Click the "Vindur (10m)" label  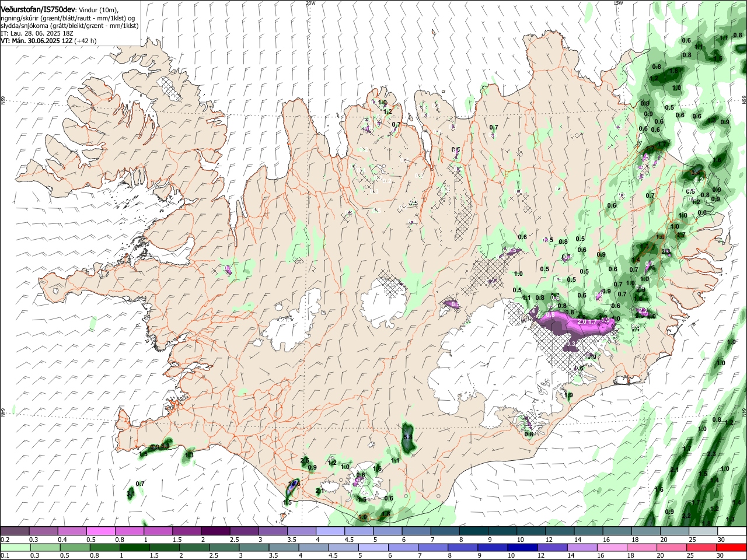pos(97,10)
